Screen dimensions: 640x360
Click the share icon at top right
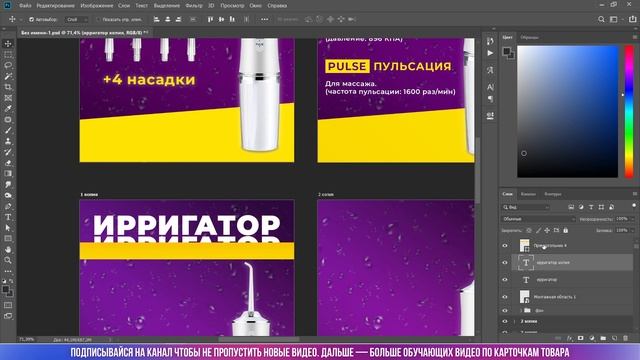[632, 19]
